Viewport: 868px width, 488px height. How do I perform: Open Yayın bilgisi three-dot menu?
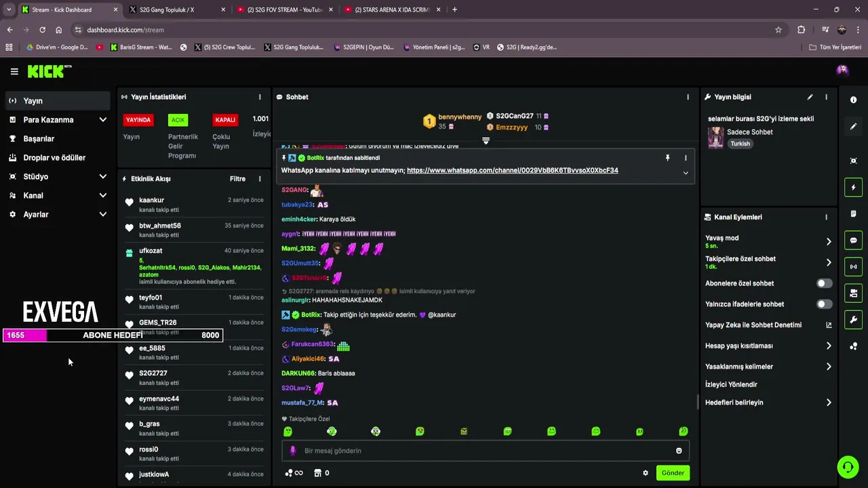[x=826, y=97]
